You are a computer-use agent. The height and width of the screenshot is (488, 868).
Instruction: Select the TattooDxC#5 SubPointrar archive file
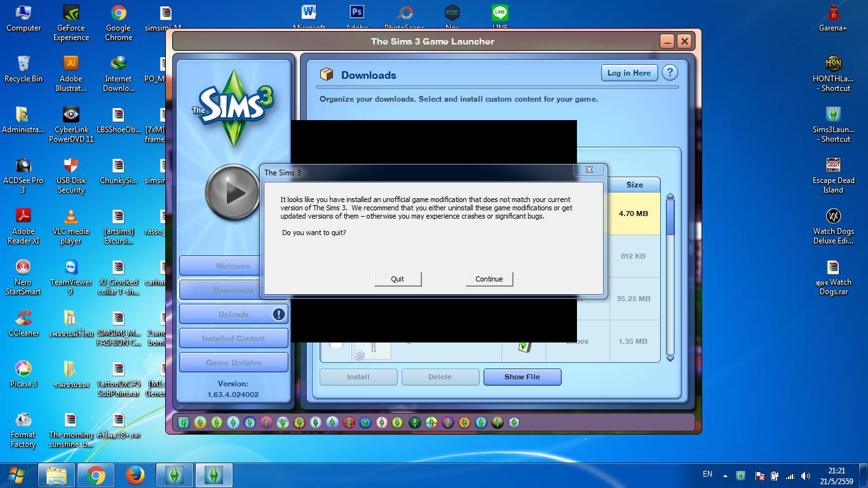pyautogui.click(x=118, y=379)
